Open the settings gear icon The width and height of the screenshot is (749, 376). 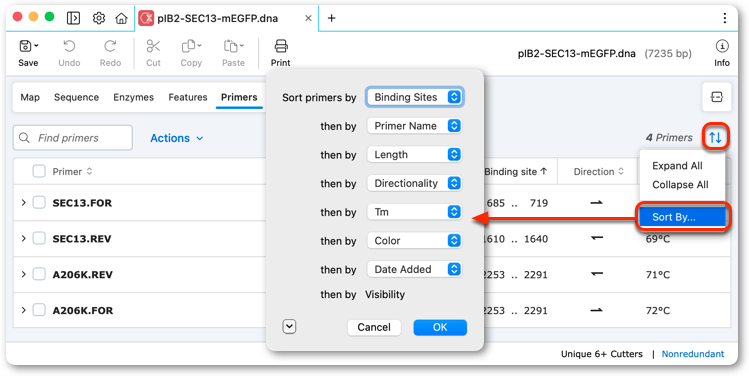click(x=99, y=18)
